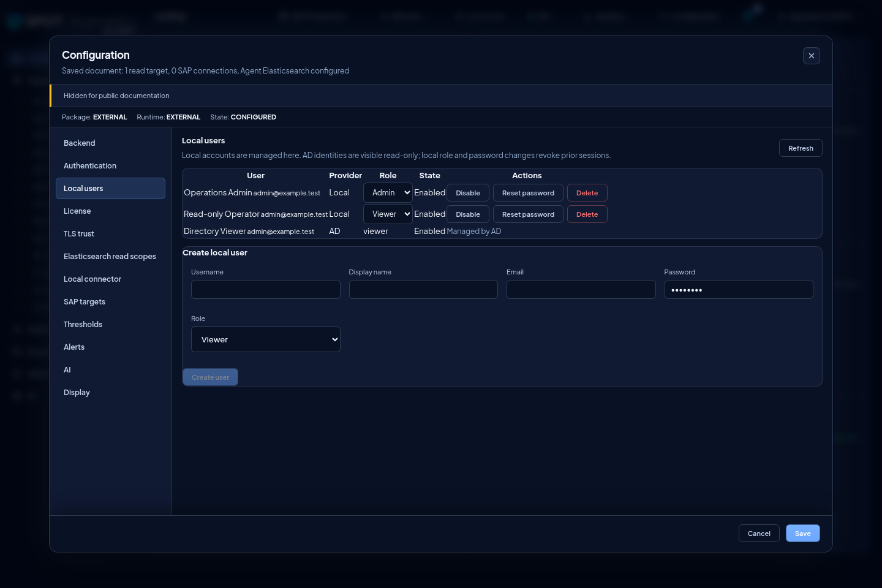
Task: Disable the Operations Admin account
Action: click(x=468, y=193)
